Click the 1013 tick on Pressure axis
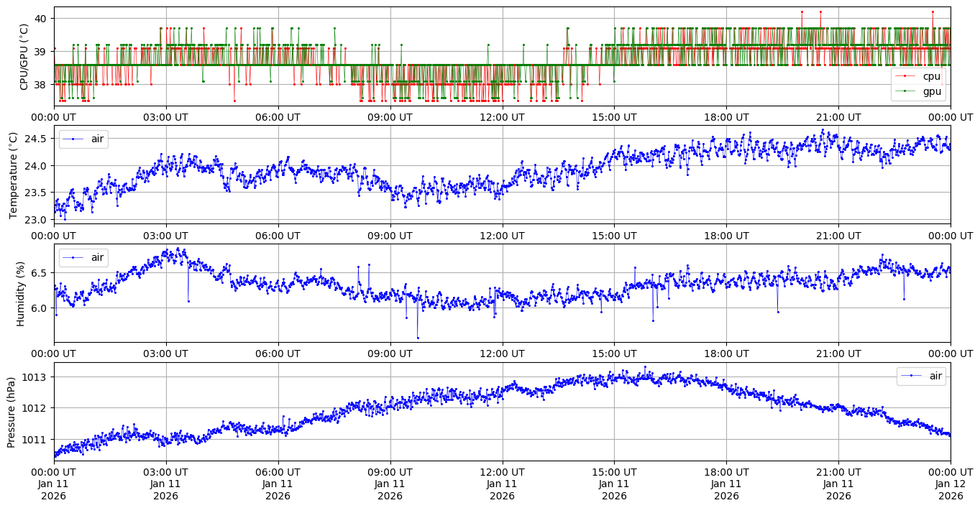 coord(35,377)
